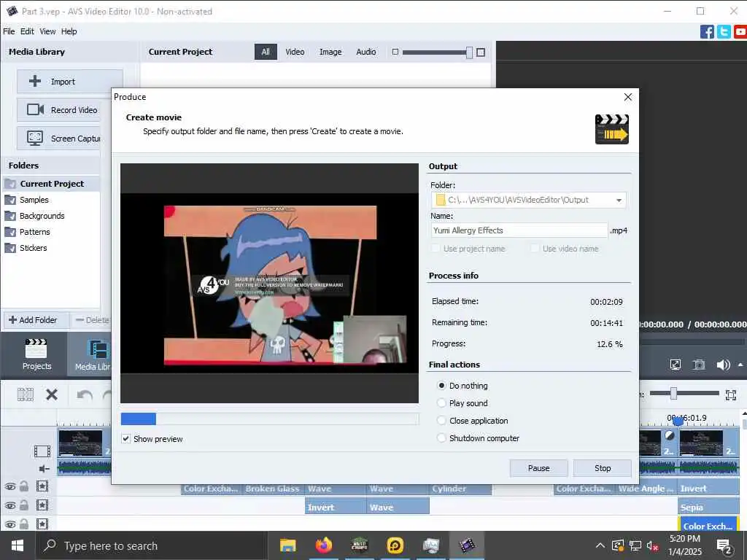Expand the volume options arrow beside the speaker

pyautogui.click(x=740, y=365)
